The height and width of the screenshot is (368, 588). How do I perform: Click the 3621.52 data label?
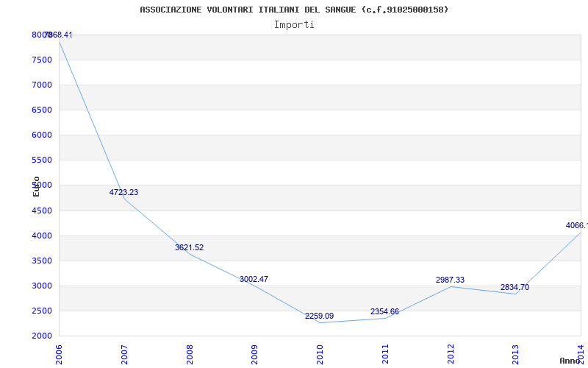190,247
